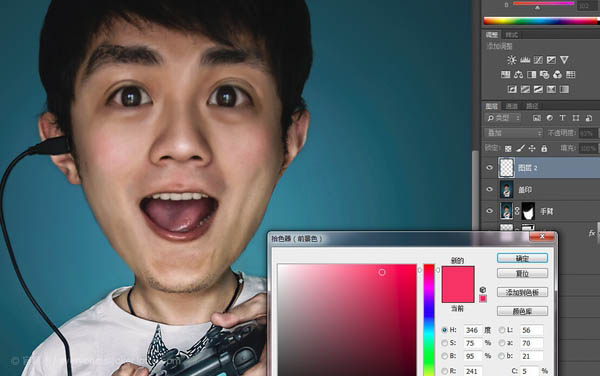Hide the 图层 2 layer visibility eye

pos(489,168)
